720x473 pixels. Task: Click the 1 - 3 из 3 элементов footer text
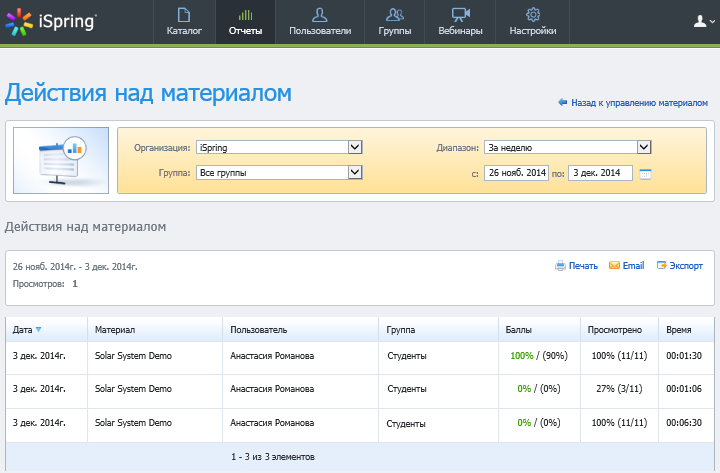coord(273,457)
